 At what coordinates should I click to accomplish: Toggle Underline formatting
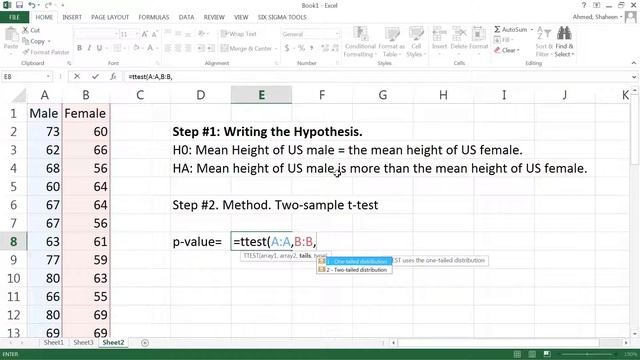click(x=99, y=48)
